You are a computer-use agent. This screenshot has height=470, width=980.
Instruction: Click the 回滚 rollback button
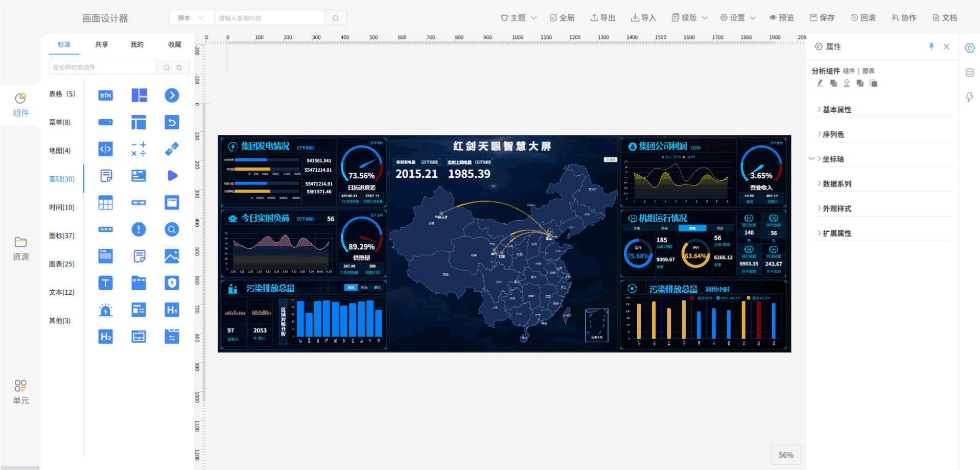pyautogui.click(x=864, y=18)
